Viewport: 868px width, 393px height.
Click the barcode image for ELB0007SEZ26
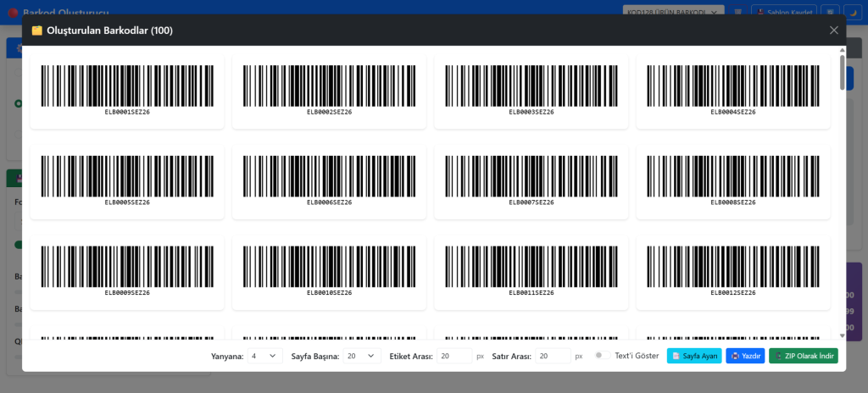531,176
